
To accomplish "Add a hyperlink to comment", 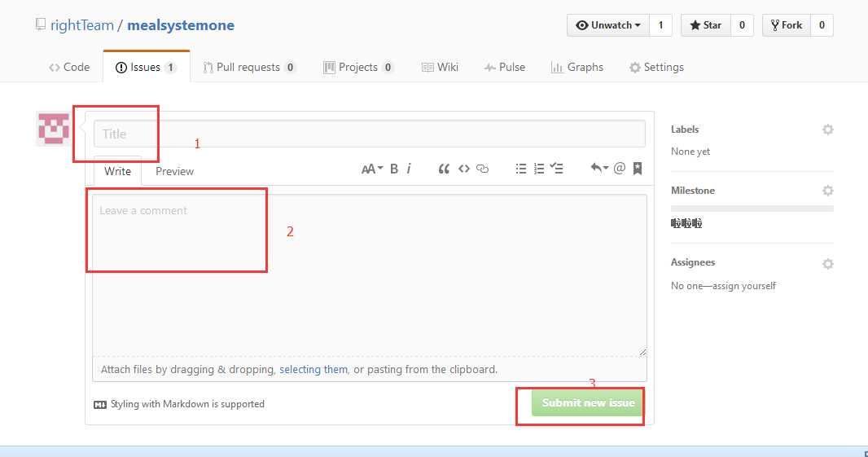I will click(x=483, y=169).
